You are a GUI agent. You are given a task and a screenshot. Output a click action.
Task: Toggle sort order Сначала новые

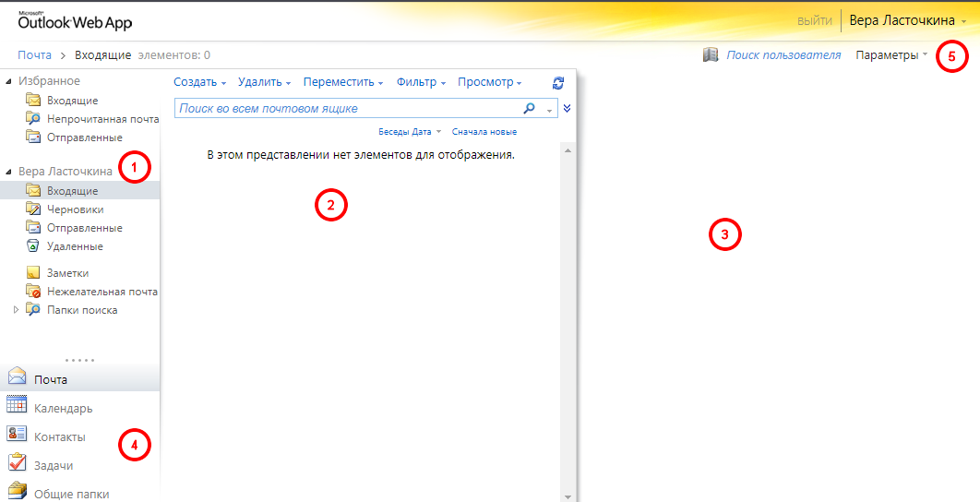[x=484, y=132]
